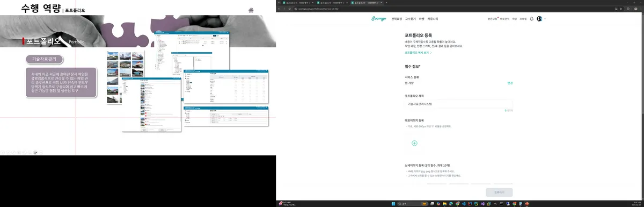Open the 견적요청 menu item
Image resolution: width=644 pixels, height=207 pixels.
tap(397, 19)
